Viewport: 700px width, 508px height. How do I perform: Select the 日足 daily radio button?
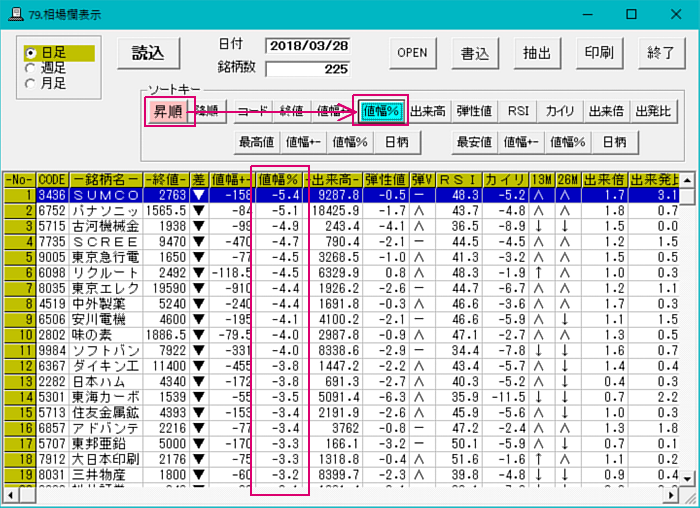[32, 53]
